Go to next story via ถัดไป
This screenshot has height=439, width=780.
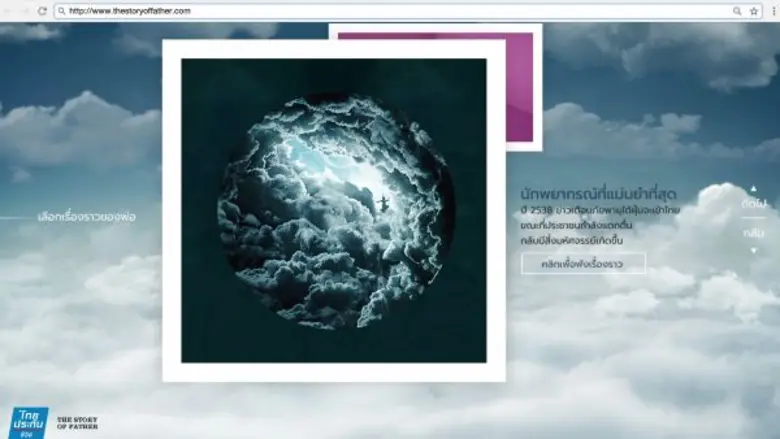click(x=753, y=203)
